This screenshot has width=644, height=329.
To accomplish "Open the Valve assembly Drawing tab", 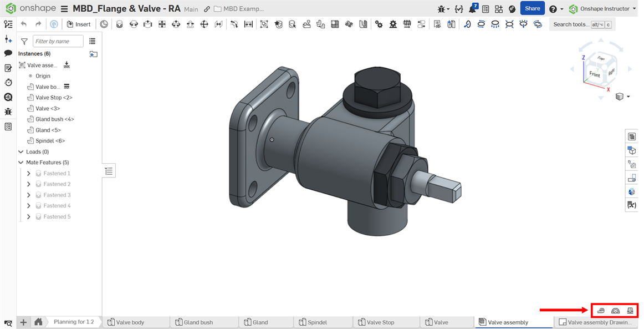I will pos(597,322).
